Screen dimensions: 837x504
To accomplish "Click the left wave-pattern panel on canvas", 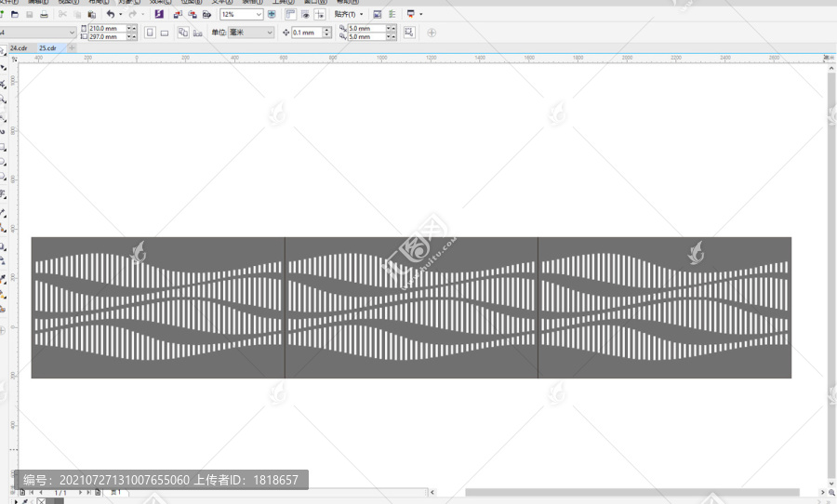I will pyautogui.click(x=158, y=308).
